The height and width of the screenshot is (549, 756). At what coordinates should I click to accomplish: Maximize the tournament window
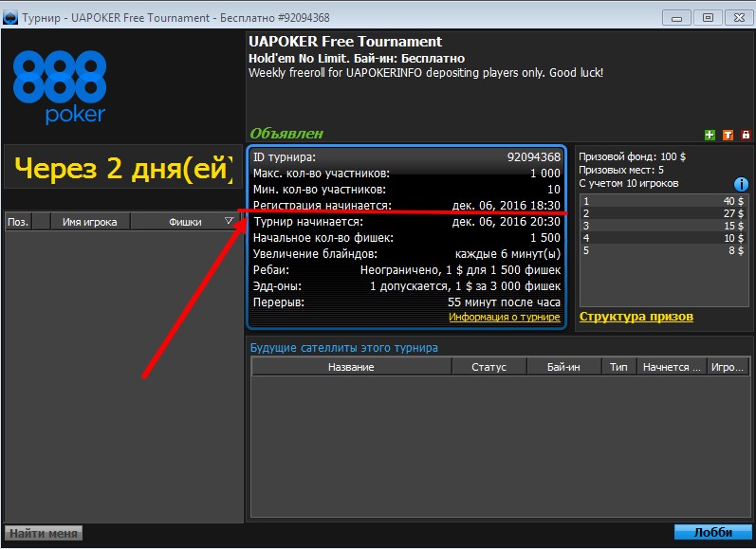coord(708,18)
